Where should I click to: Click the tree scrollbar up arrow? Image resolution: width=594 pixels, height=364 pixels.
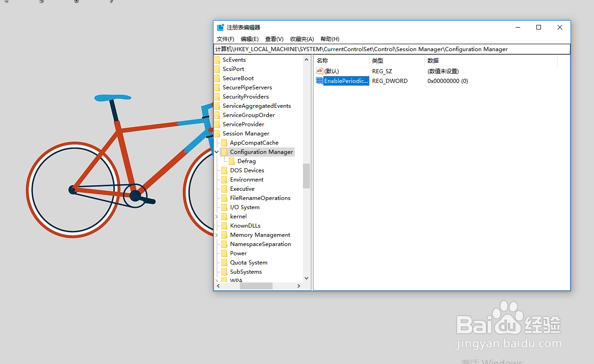[307, 59]
